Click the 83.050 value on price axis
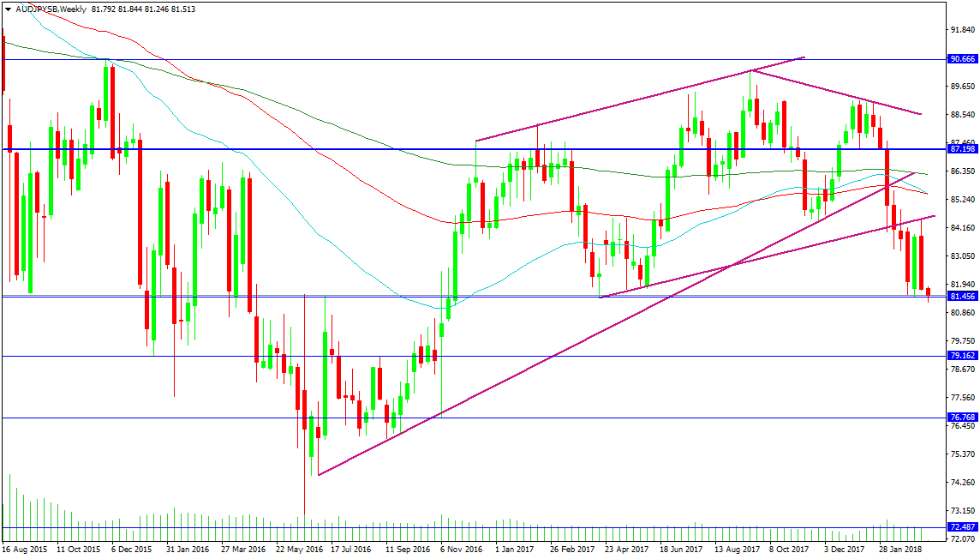 click(x=963, y=256)
